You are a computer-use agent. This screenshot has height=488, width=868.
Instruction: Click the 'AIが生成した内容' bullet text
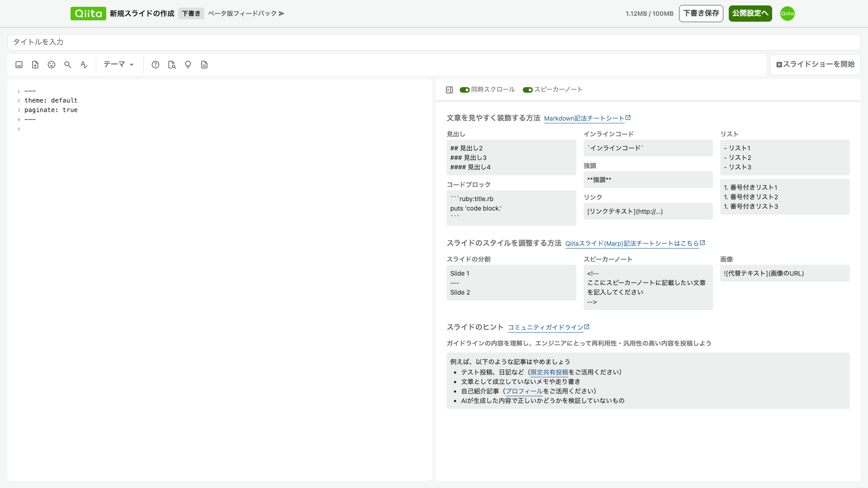point(542,401)
